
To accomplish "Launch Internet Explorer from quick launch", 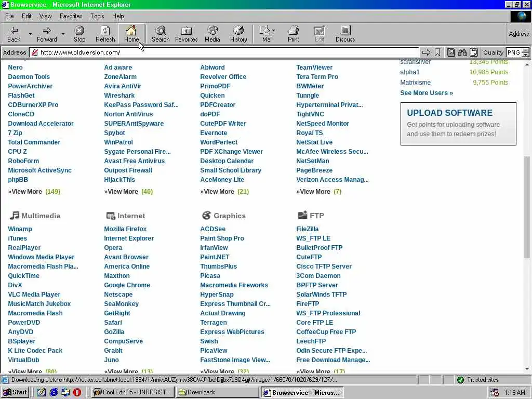I will [x=54, y=392].
